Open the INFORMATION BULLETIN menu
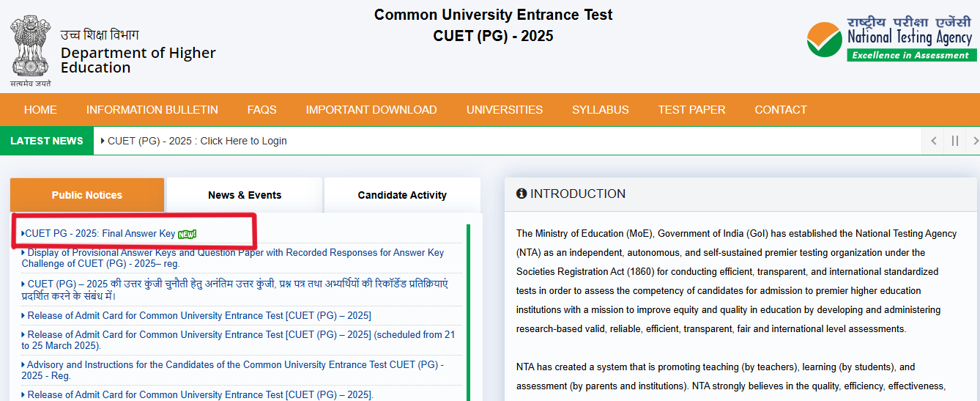Screen dimensions: 980x401 [x=152, y=110]
